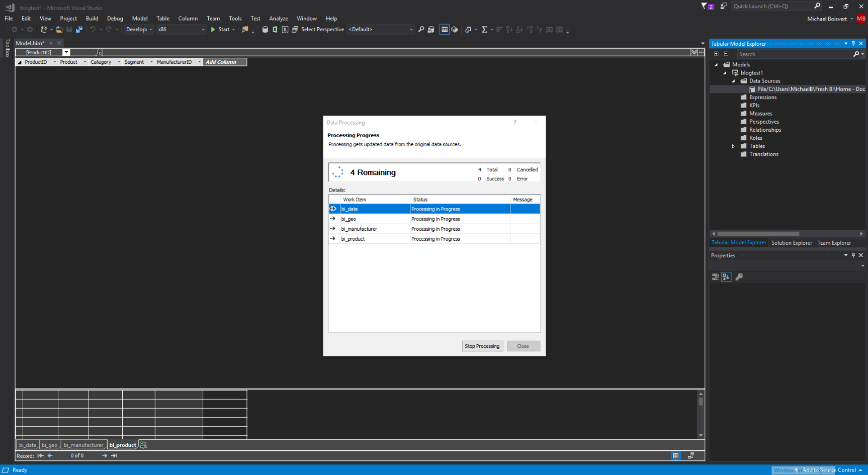Click the Open File folder icon

59,30
